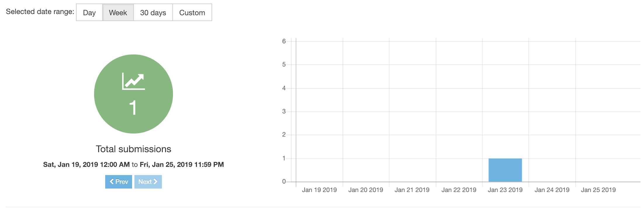This screenshot has width=644, height=214.
Task: Go to previous week with Prev
Action: 119,182
